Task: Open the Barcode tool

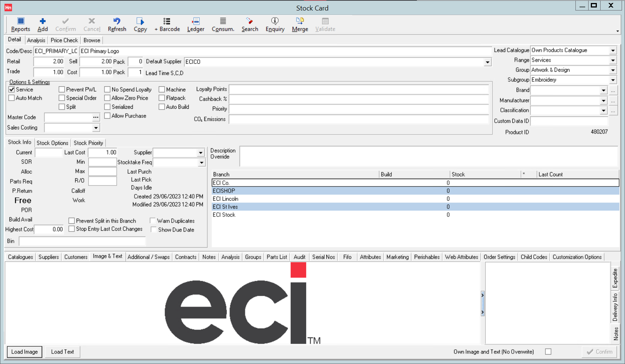Action: pyautogui.click(x=167, y=25)
